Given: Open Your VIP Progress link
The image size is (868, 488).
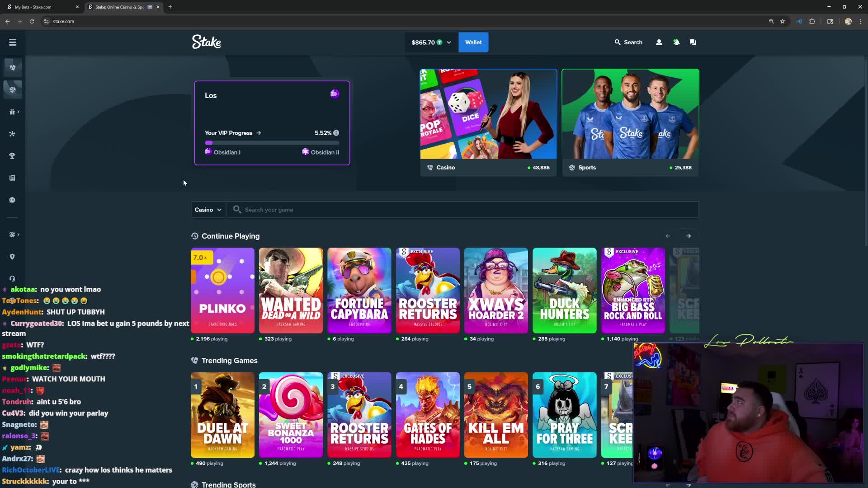Looking at the screenshot, I should (x=233, y=133).
